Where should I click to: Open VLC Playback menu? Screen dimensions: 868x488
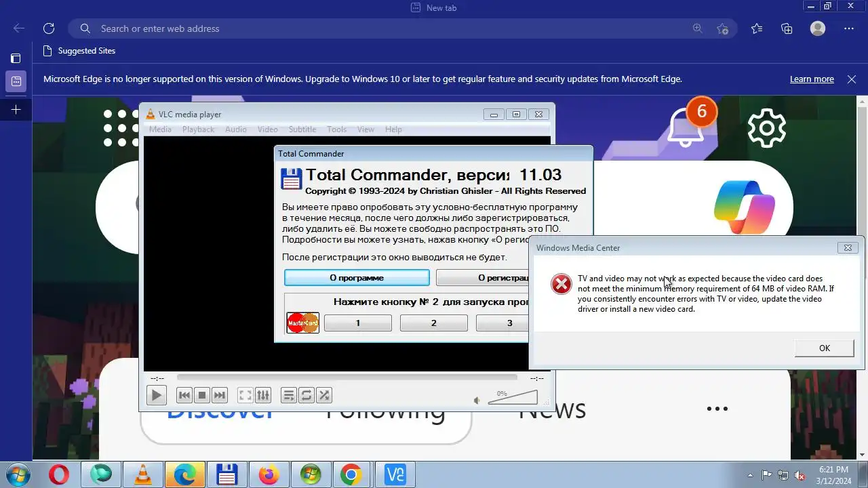coord(198,129)
